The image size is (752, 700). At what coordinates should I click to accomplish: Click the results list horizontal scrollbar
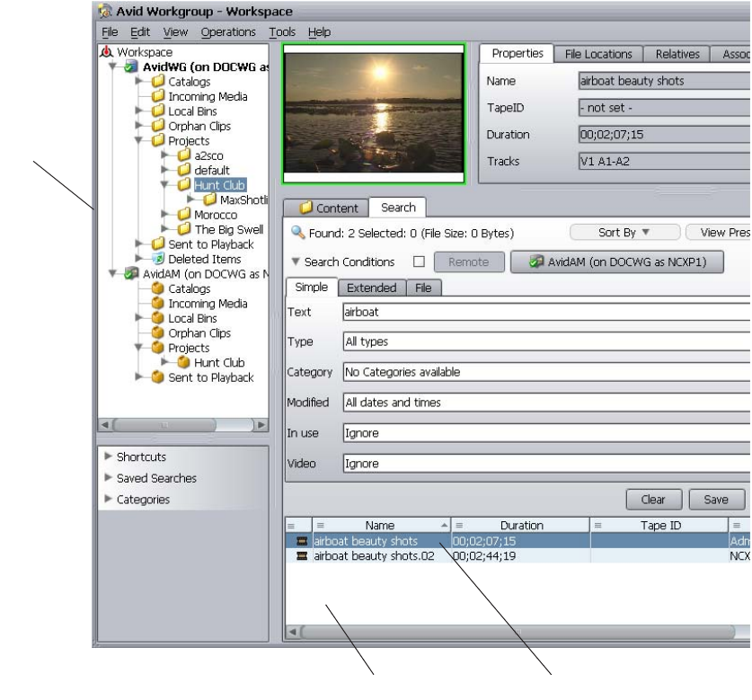pyautogui.click(x=518, y=632)
